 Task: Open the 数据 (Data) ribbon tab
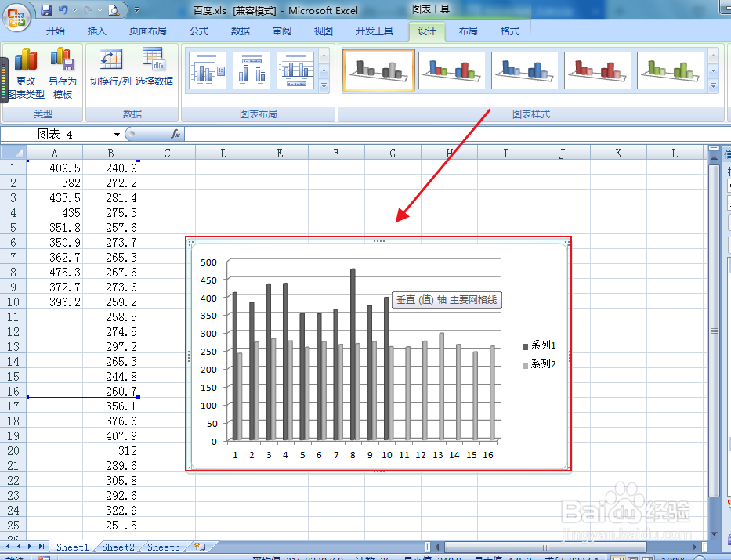240,31
